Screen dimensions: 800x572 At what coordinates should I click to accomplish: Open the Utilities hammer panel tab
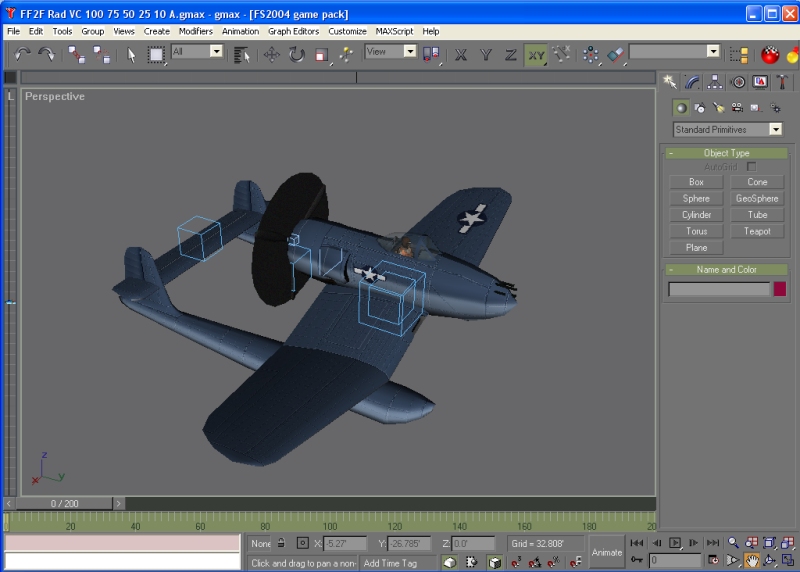tap(782, 81)
